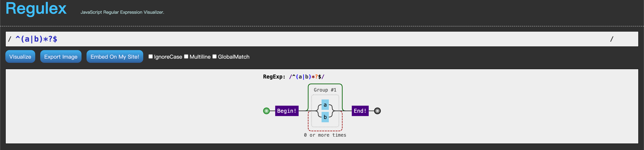
Task: Toggle the Multiline checkbox
Action: point(186,57)
